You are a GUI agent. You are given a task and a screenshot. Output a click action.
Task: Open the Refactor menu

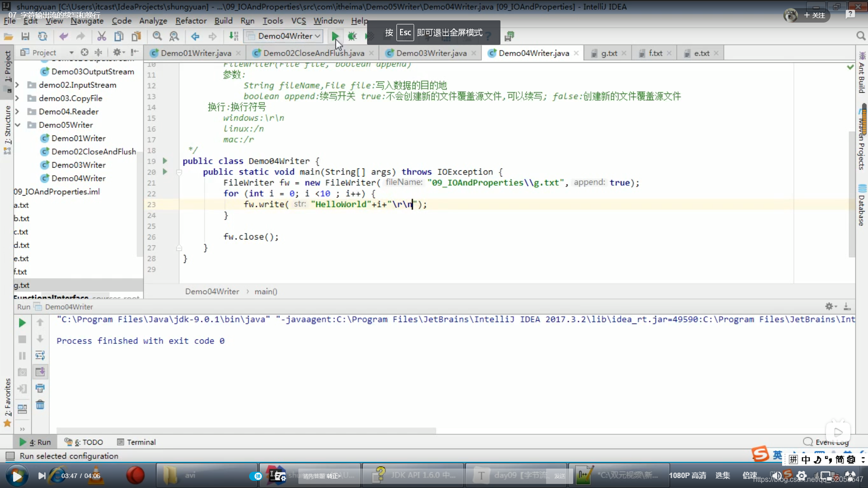pos(191,21)
